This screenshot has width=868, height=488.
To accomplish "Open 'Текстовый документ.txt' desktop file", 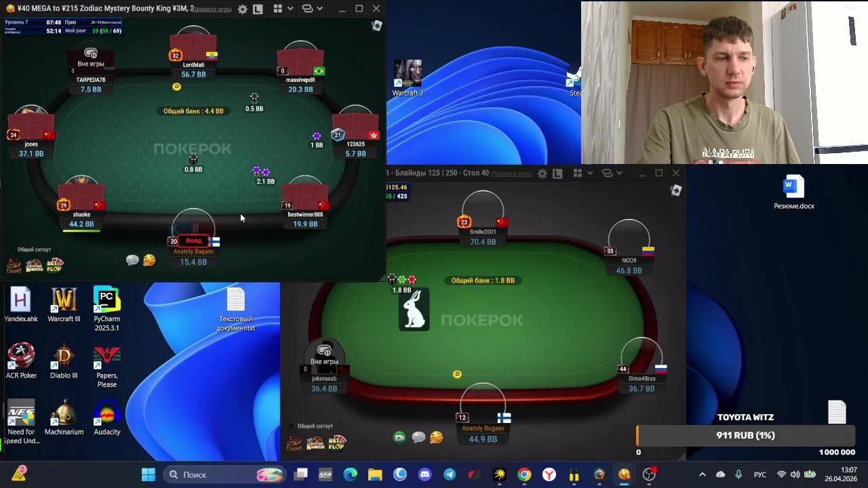I will click(235, 309).
